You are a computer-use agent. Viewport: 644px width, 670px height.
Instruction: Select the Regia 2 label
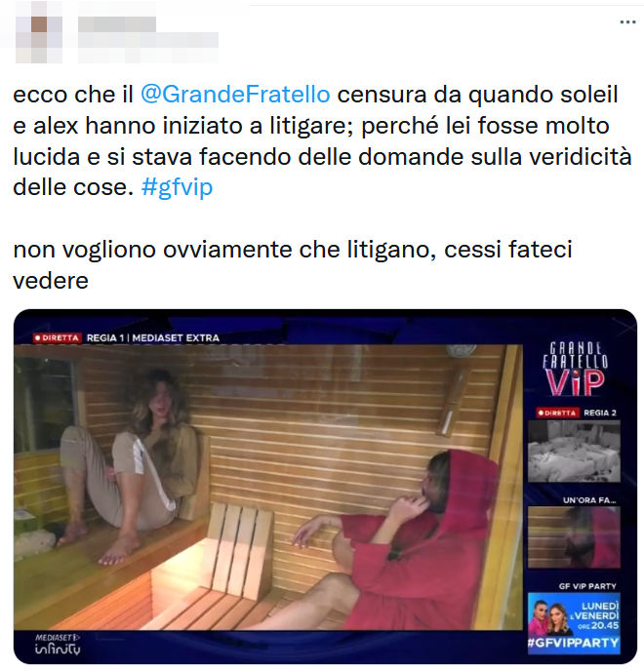click(600, 413)
